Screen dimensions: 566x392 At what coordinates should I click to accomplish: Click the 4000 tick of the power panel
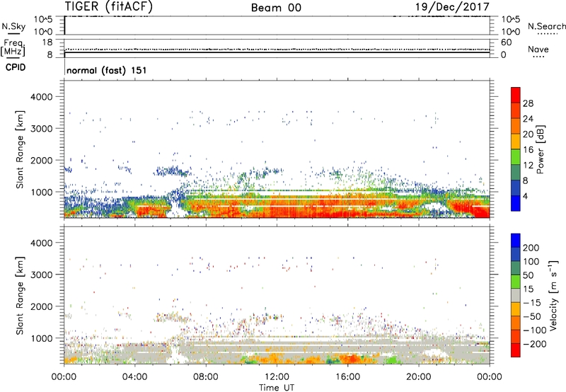click(x=41, y=97)
